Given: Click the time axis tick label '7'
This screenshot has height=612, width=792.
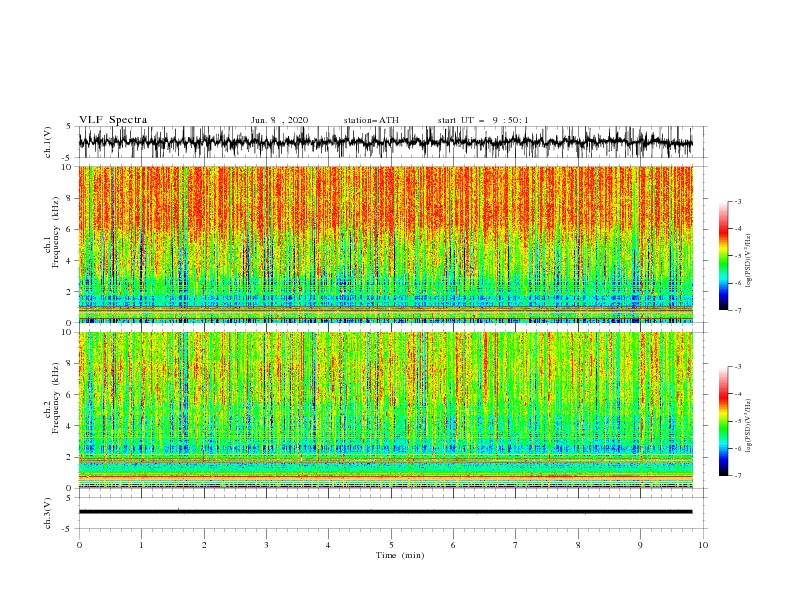Looking at the screenshot, I should (516, 545).
